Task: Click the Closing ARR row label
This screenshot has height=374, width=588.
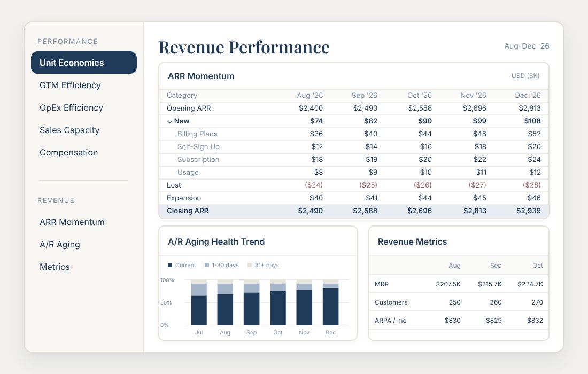Action: click(x=188, y=211)
